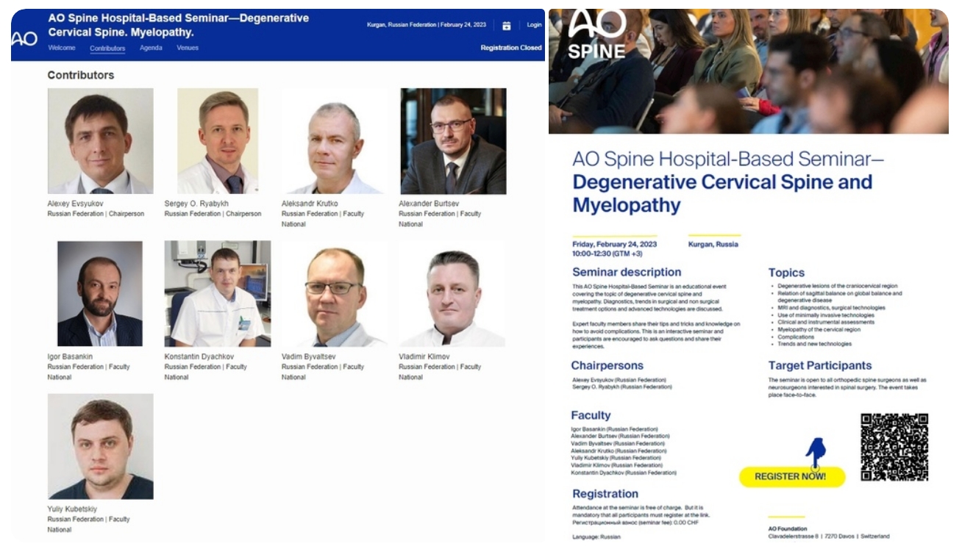Click the Login link

[x=534, y=25]
